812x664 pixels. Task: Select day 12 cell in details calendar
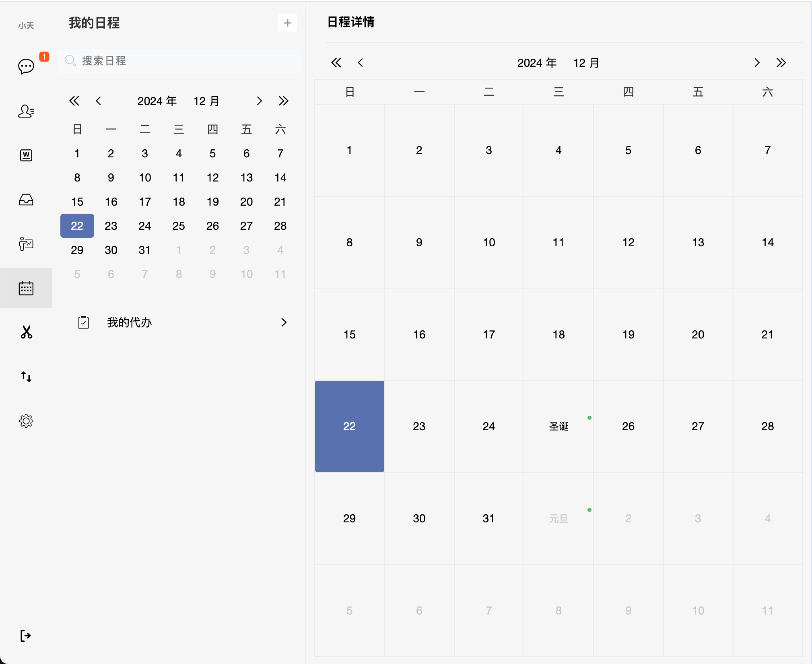coord(628,242)
